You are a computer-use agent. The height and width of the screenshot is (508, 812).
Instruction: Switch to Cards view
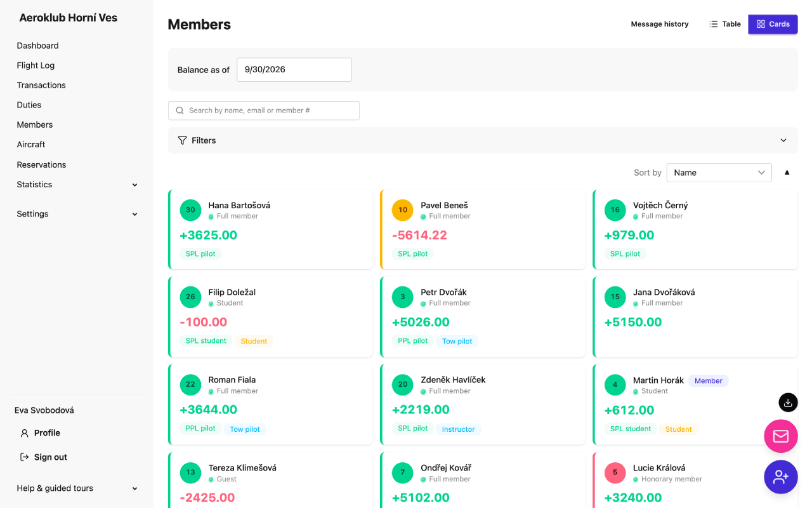773,24
